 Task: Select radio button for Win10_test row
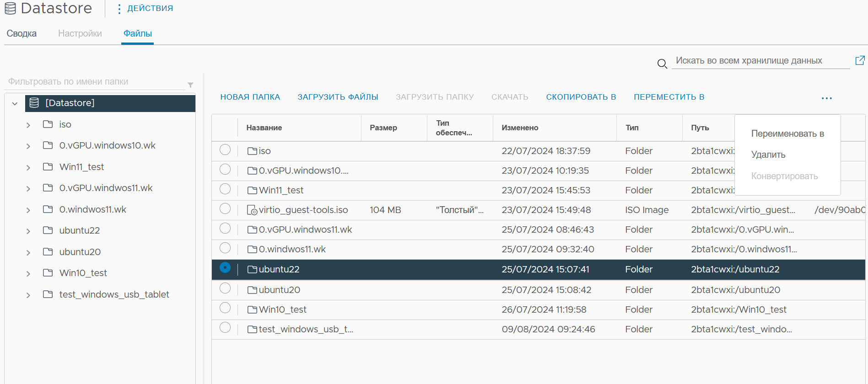tap(225, 308)
